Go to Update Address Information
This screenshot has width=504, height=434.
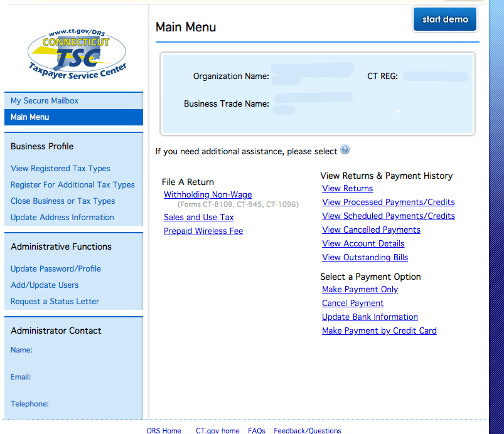[62, 218]
